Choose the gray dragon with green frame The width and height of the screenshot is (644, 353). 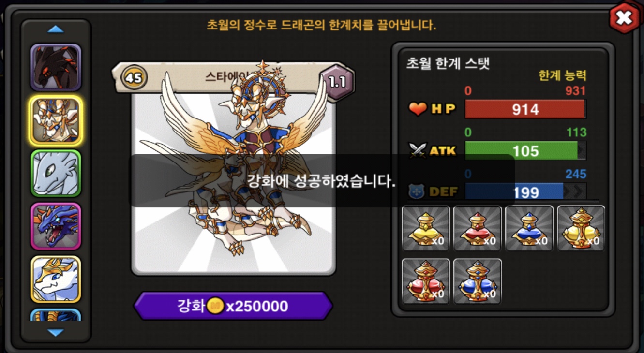(x=56, y=174)
